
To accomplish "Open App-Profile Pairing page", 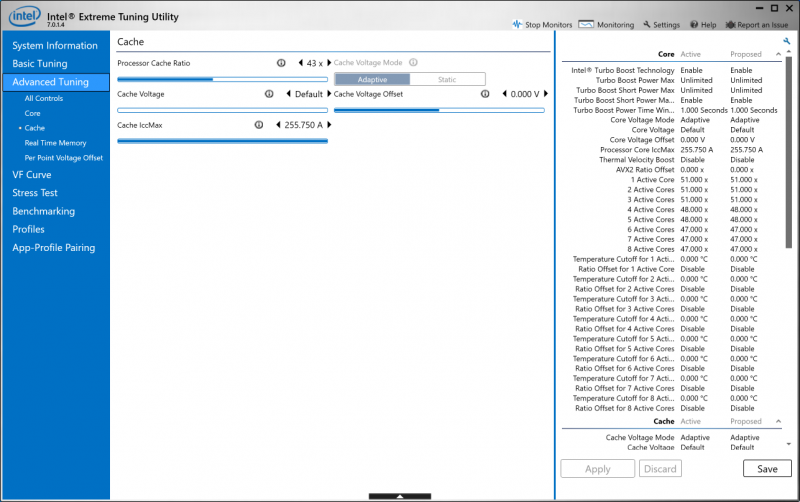I will click(54, 248).
